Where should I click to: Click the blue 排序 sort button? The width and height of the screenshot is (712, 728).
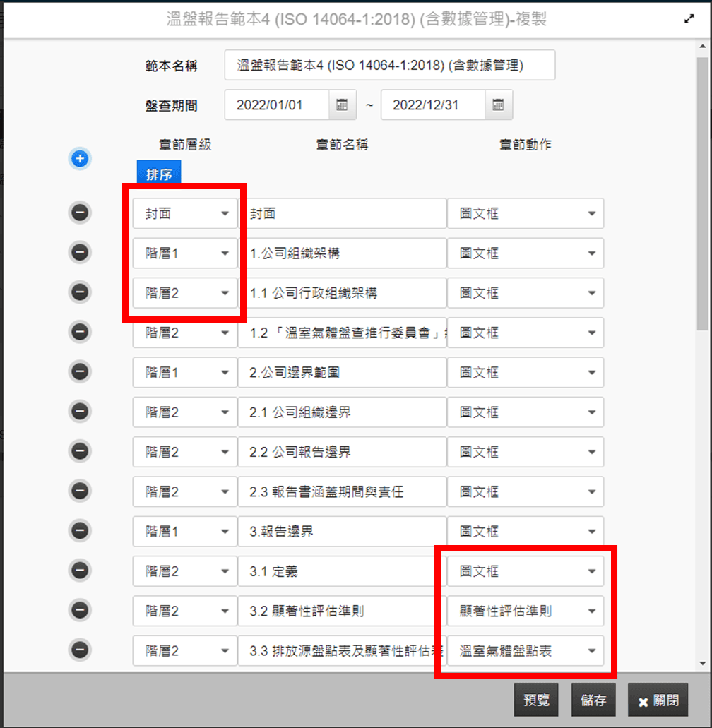[159, 174]
